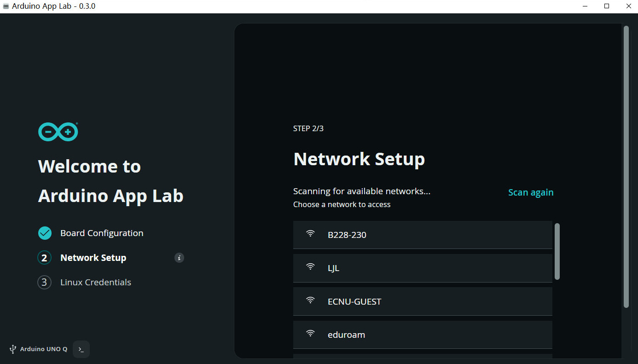Click the Wi-Fi icon for B228-230

[311, 234]
